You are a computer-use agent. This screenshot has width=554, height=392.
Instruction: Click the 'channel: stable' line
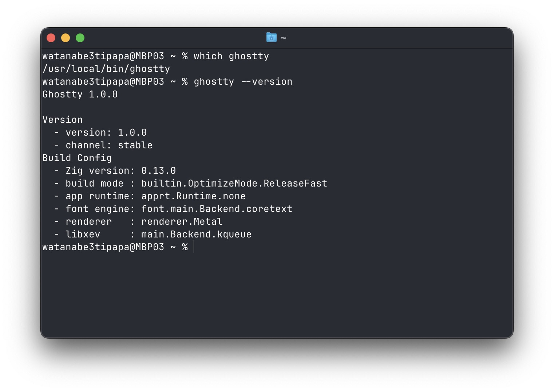coord(109,145)
